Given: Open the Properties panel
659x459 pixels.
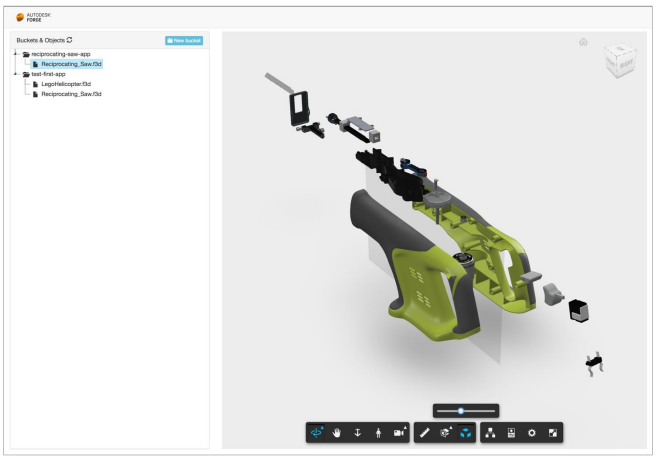Looking at the screenshot, I should coord(511,433).
